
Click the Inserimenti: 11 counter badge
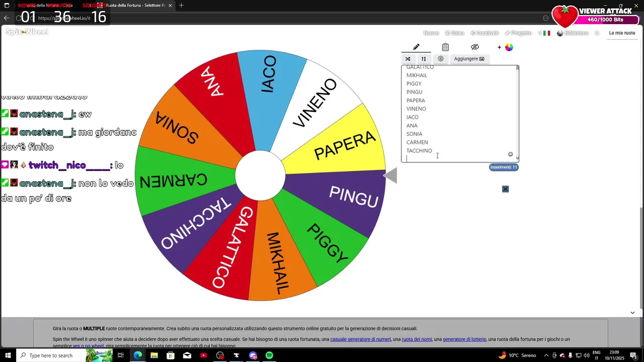tap(504, 167)
